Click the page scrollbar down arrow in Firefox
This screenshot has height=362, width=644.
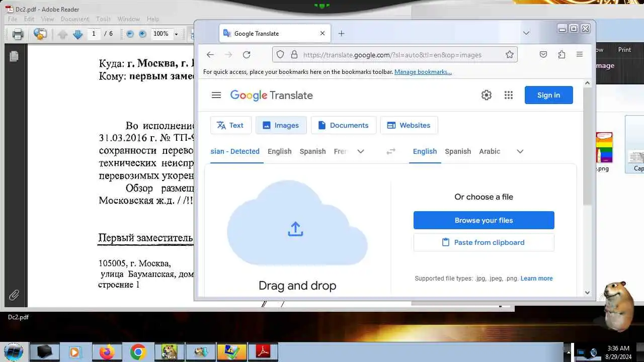pos(587,293)
